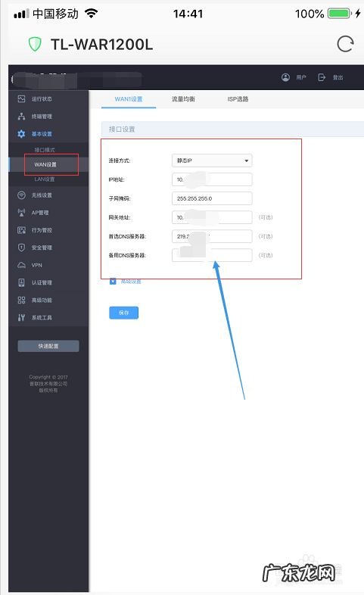
Task: Select WAN设置 submenu item
Action: 45,164
